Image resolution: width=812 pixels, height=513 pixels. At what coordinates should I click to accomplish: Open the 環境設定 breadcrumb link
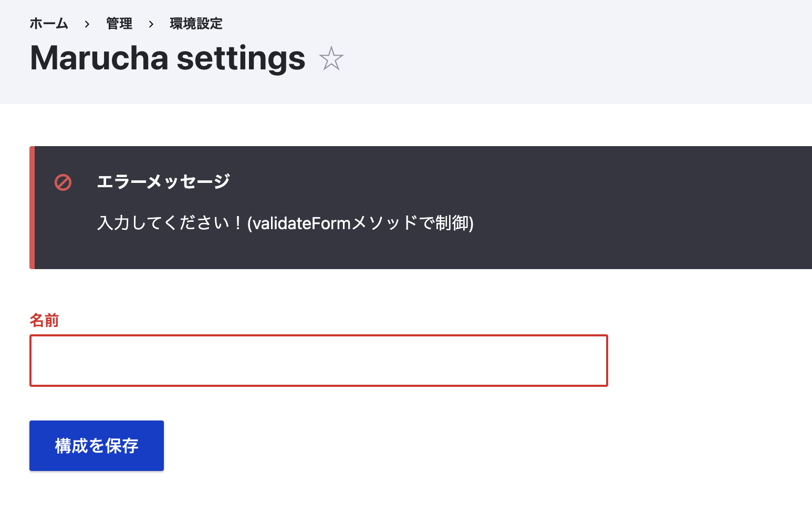point(196,24)
